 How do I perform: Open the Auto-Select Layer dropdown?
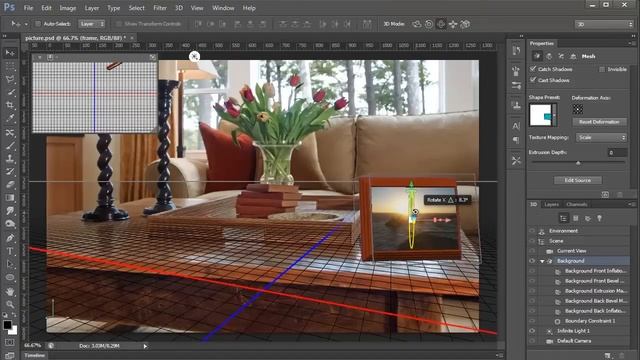[92, 24]
